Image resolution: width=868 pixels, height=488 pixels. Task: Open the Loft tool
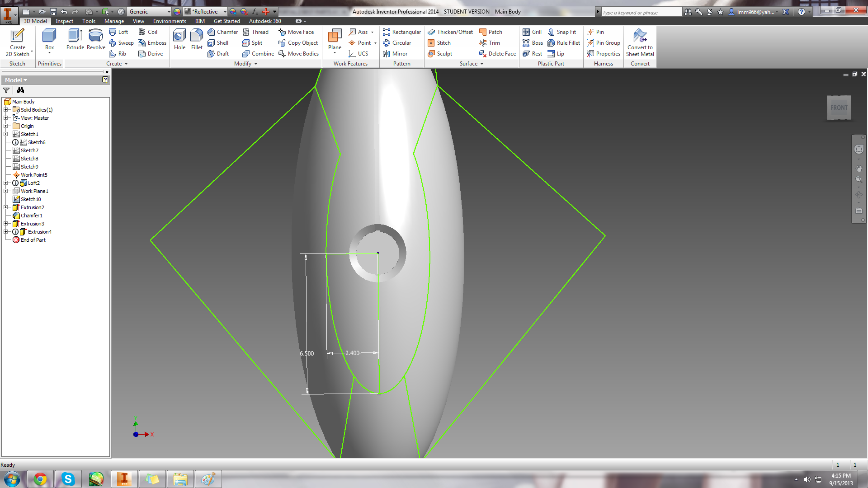(x=118, y=32)
